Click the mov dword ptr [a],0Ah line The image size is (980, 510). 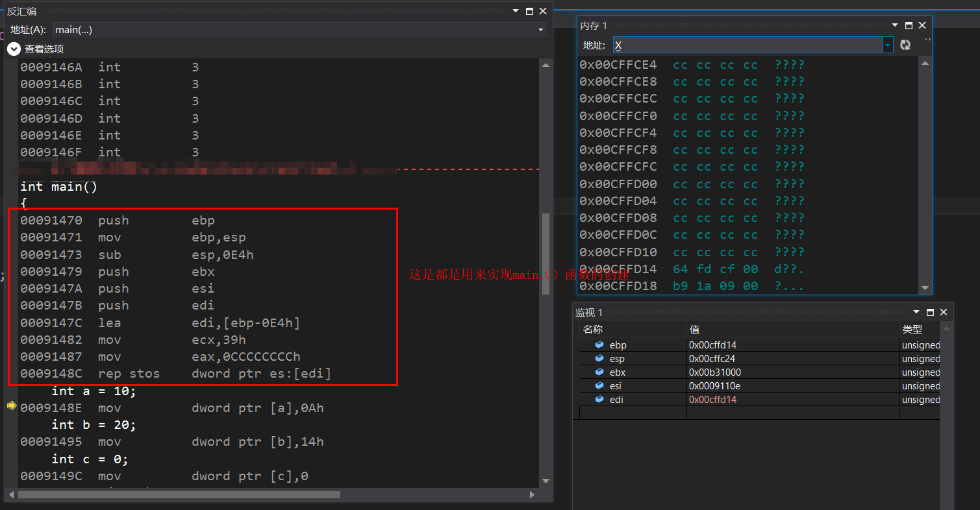[172, 408]
